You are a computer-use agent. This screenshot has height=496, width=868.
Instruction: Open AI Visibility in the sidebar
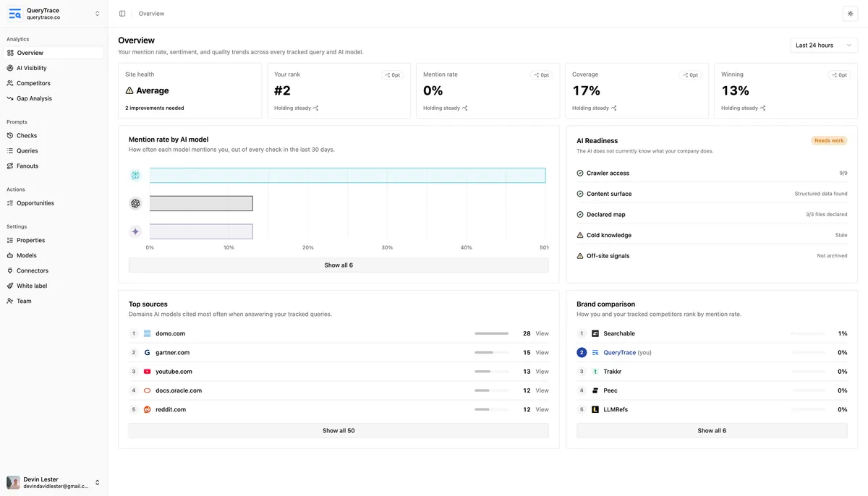(x=54, y=68)
